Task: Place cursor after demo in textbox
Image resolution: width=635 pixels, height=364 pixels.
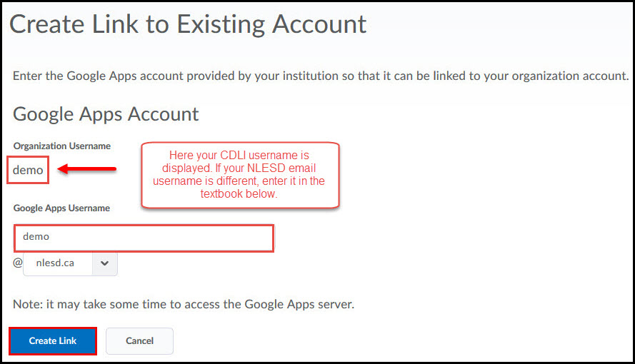Action: click(50, 237)
